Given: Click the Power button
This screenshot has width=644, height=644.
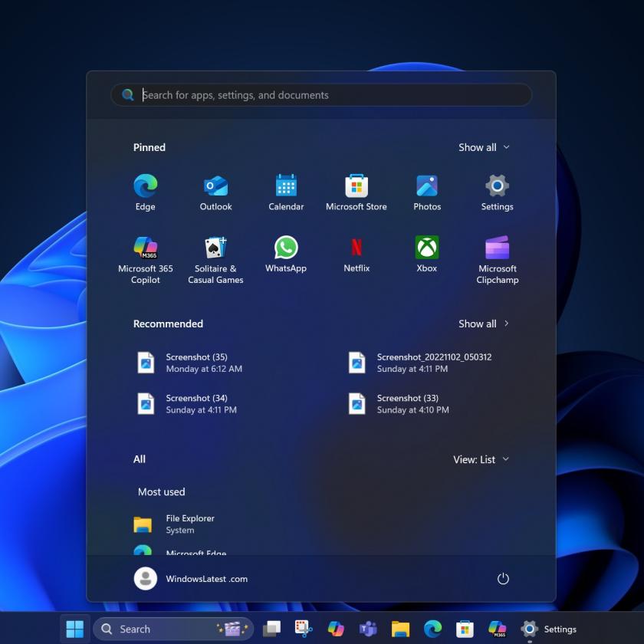Looking at the screenshot, I should (x=503, y=579).
